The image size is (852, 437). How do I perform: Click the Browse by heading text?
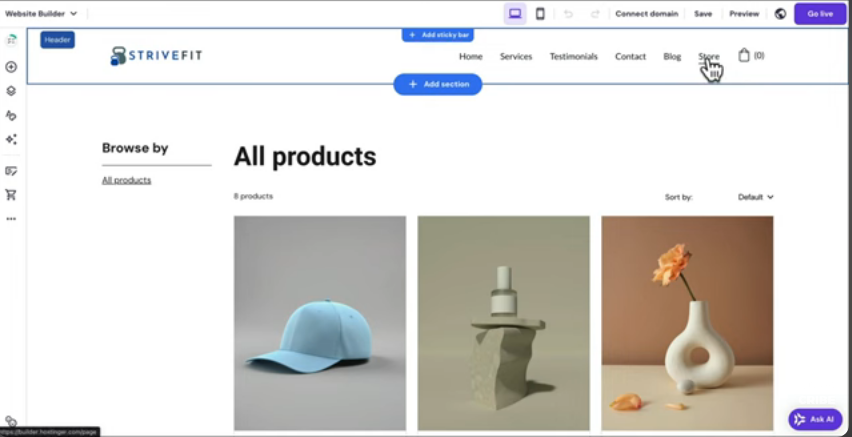(135, 148)
